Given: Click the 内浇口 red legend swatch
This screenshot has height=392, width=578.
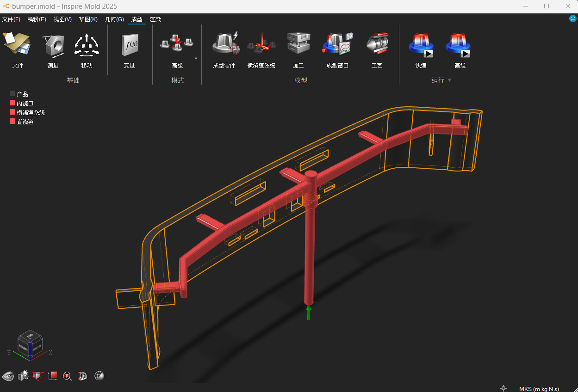Looking at the screenshot, I should pyautogui.click(x=12, y=103).
